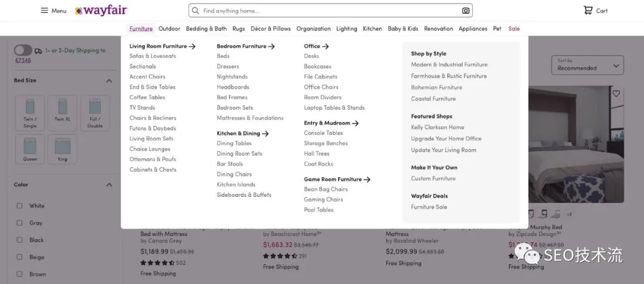This screenshot has height=284, width=644.
Task: Collapse the Bed Size filter section
Action: 109,81
